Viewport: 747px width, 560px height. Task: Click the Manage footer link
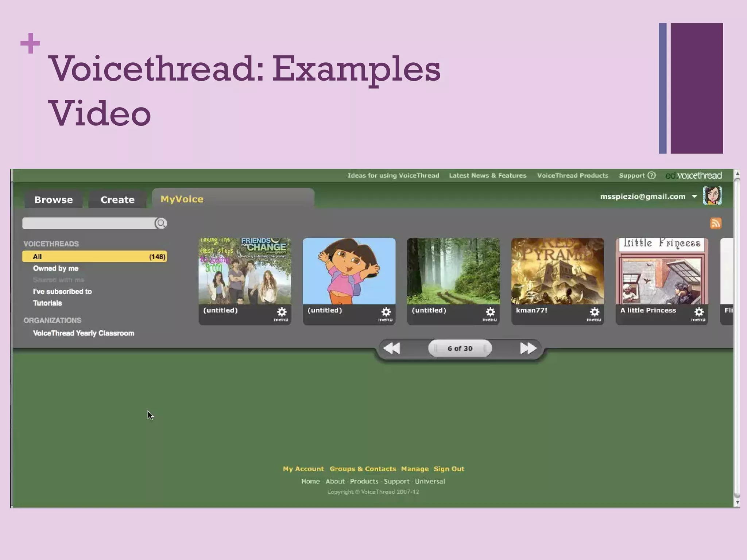pyautogui.click(x=415, y=469)
